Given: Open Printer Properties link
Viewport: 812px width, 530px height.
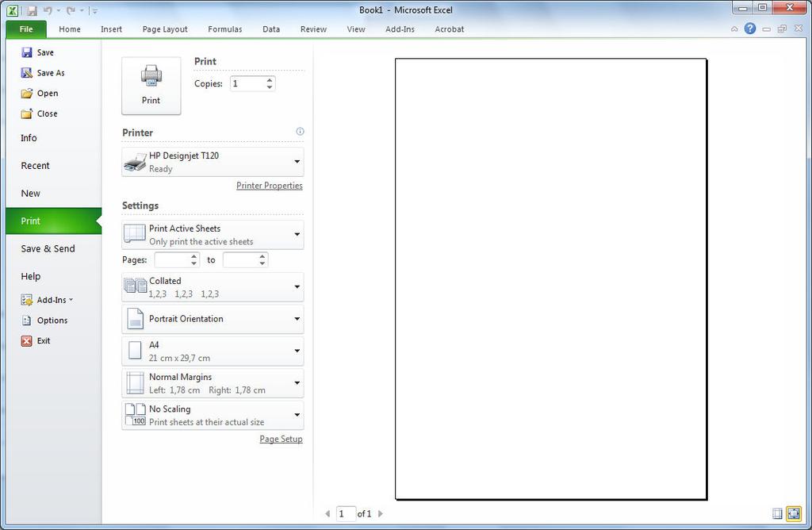Looking at the screenshot, I should pyautogui.click(x=270, y=186).
